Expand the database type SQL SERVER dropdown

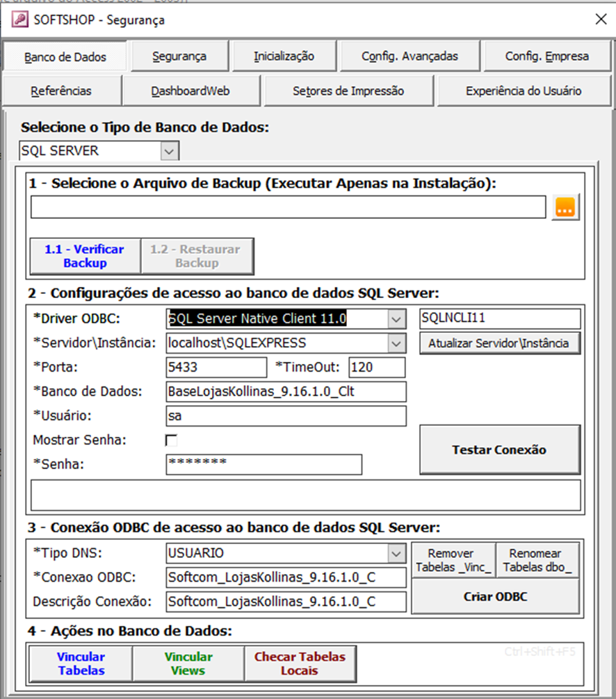click(x=169, y=151)
